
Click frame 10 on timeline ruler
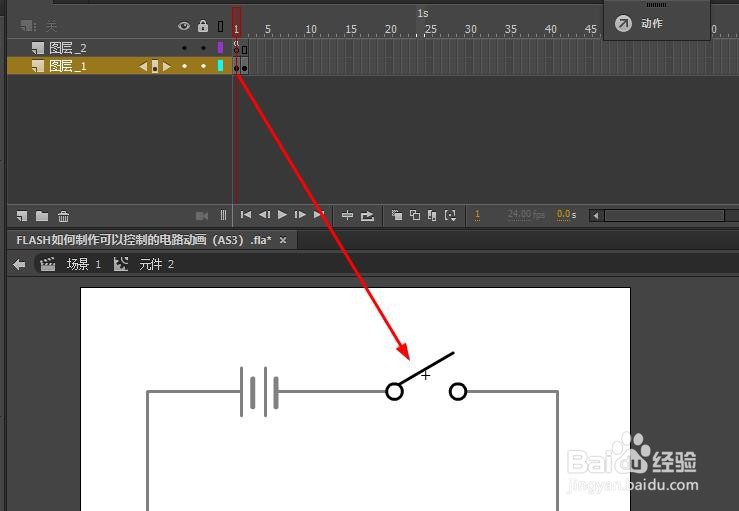click(311, 29)
